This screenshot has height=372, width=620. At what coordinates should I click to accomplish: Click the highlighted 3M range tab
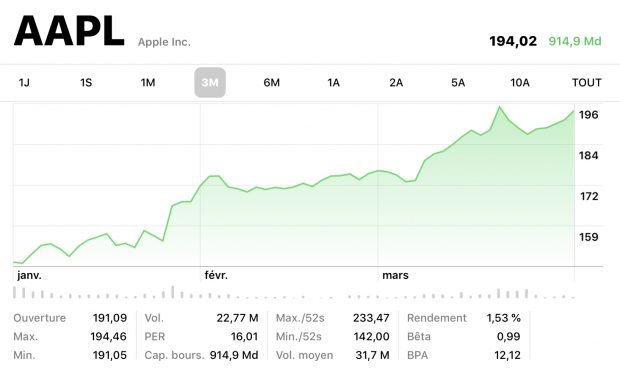(x=210, y=83)
